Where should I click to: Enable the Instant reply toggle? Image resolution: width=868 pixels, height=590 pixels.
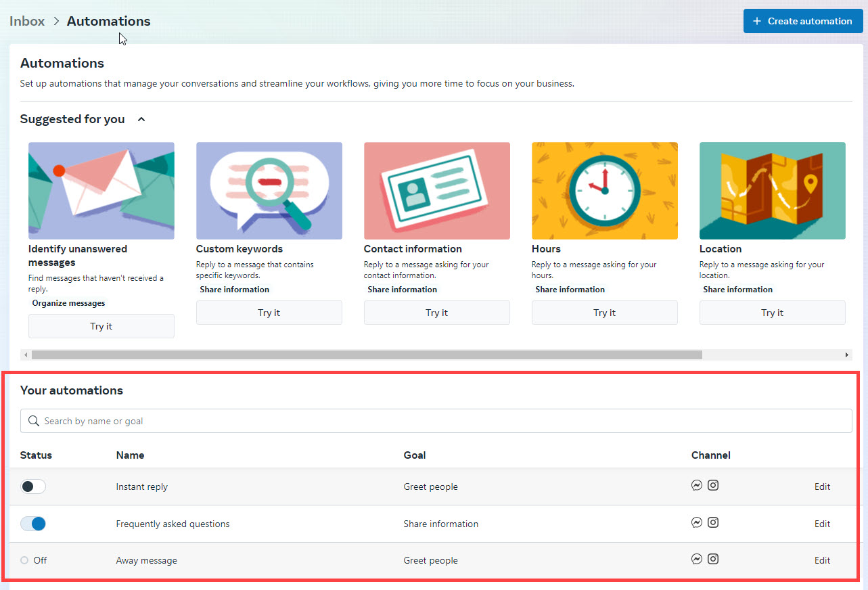pos(33,486)
